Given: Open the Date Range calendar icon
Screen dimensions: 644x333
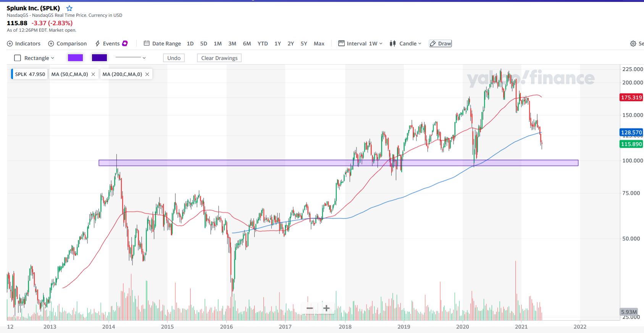Looking at the screenshot, I should coord(147,44).
